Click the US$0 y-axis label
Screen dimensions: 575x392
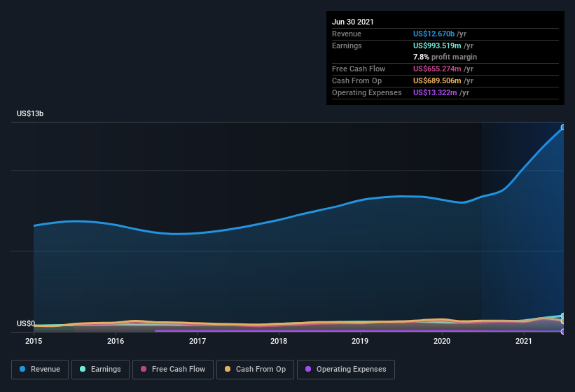click(x=26, y=323)
